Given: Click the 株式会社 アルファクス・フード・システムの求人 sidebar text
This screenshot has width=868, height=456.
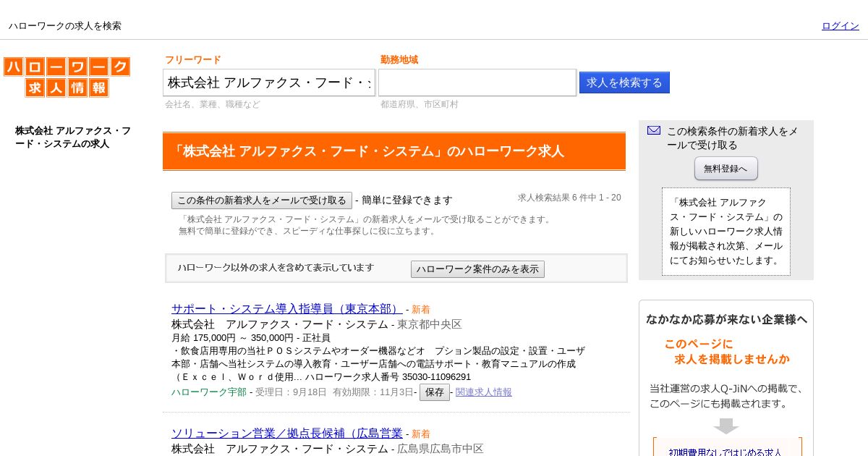Looking at the screenshot, I should coord(73,138).
